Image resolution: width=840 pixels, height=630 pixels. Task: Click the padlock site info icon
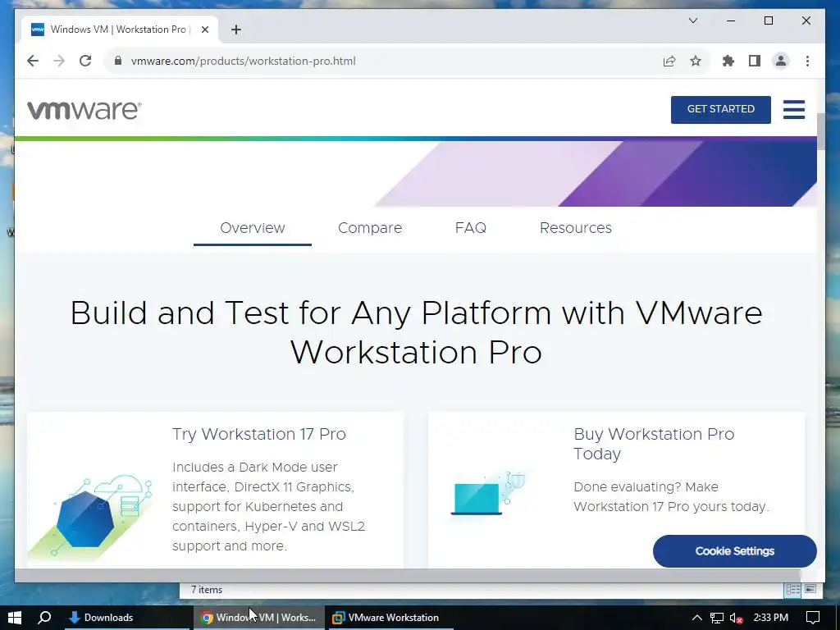(118, 61)
